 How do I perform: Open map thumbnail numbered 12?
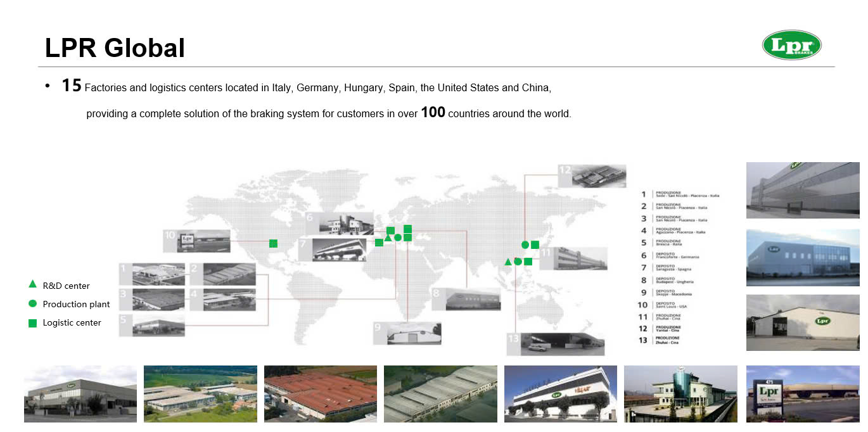point(592,176)
